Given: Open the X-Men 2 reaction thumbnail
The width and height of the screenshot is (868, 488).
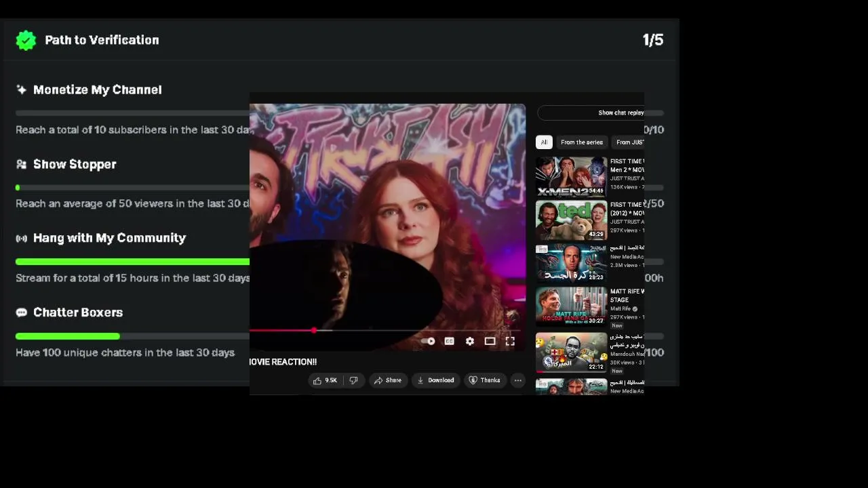Looking at the screenshot, I should (x=571, y=176).
